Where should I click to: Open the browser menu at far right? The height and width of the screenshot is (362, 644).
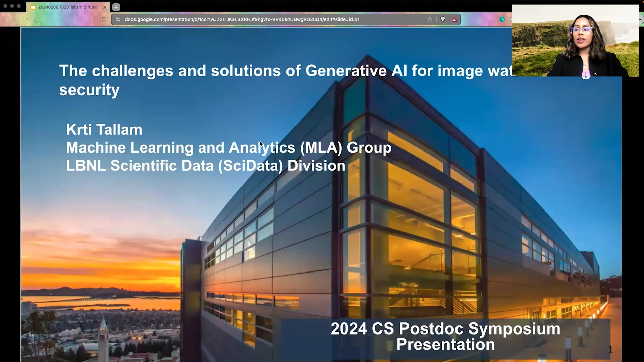(x=640, y=19)
